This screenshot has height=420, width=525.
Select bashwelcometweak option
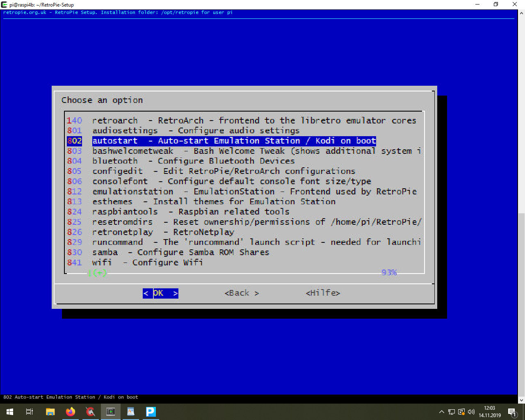tap(244, 151)
